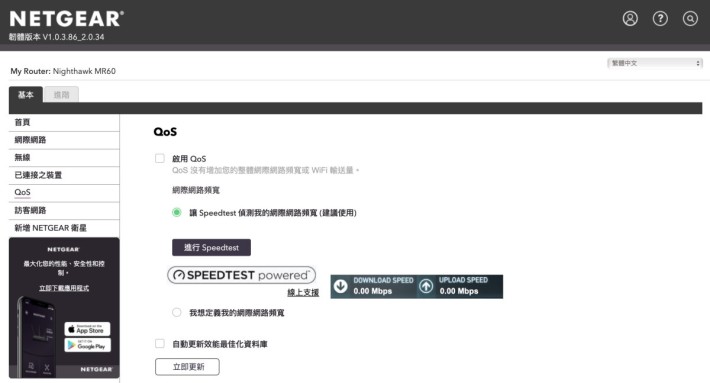Click the 立即更新 button
This screenshot has width=710, height=383.
click(187, 367)
